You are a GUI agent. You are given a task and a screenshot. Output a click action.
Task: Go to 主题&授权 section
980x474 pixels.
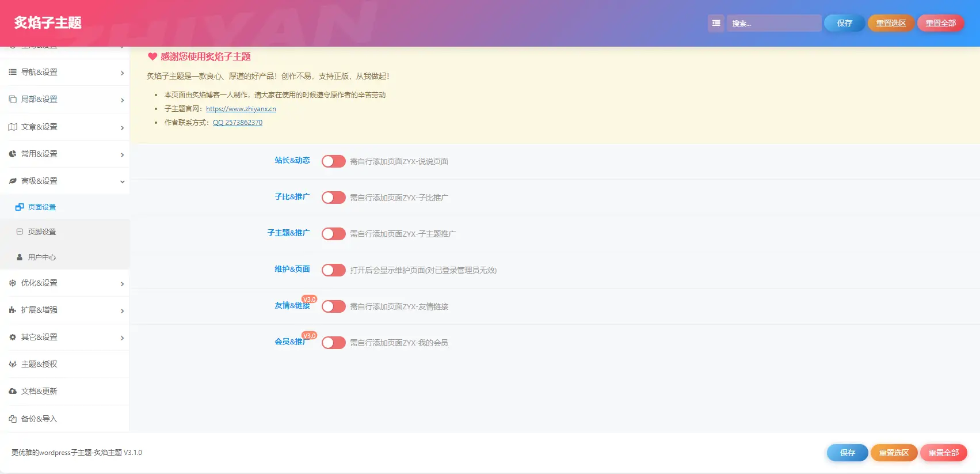64,364
